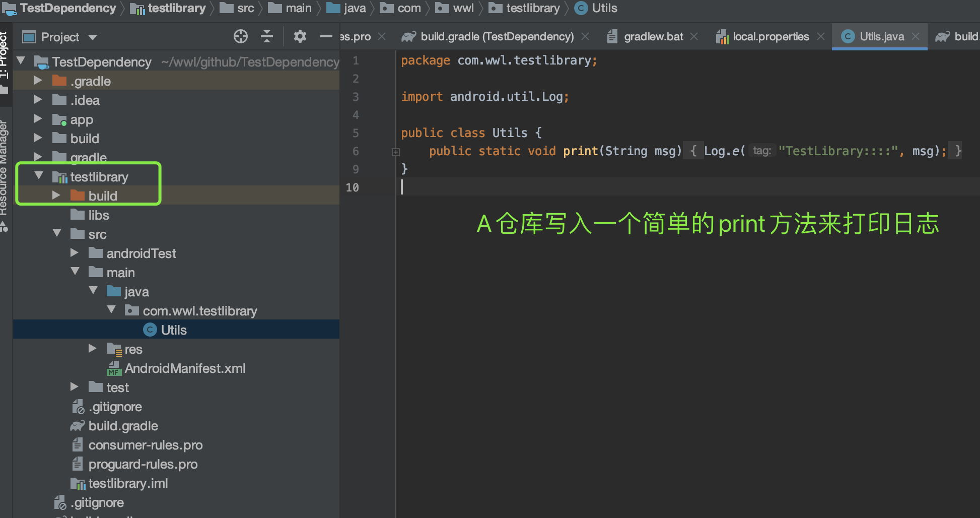Image resolution: width=980 pixels, height=518 pixels.
Task: Close the local.properties tab
Action: point(821,37)
